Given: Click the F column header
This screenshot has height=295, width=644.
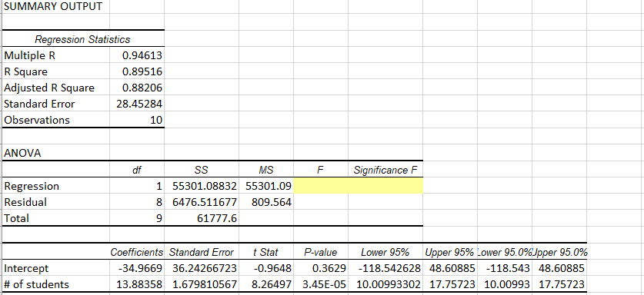Looking at the screenshot, I should tap(320, 170).
